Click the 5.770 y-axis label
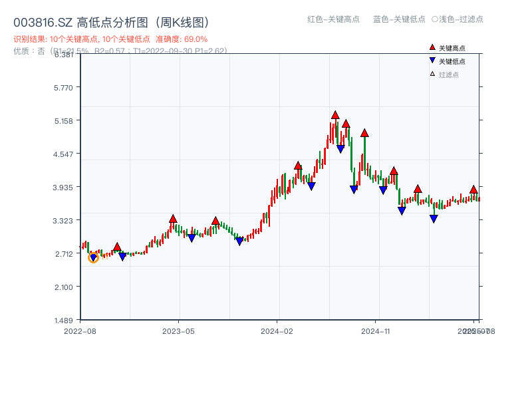 (x=63, y=88)
